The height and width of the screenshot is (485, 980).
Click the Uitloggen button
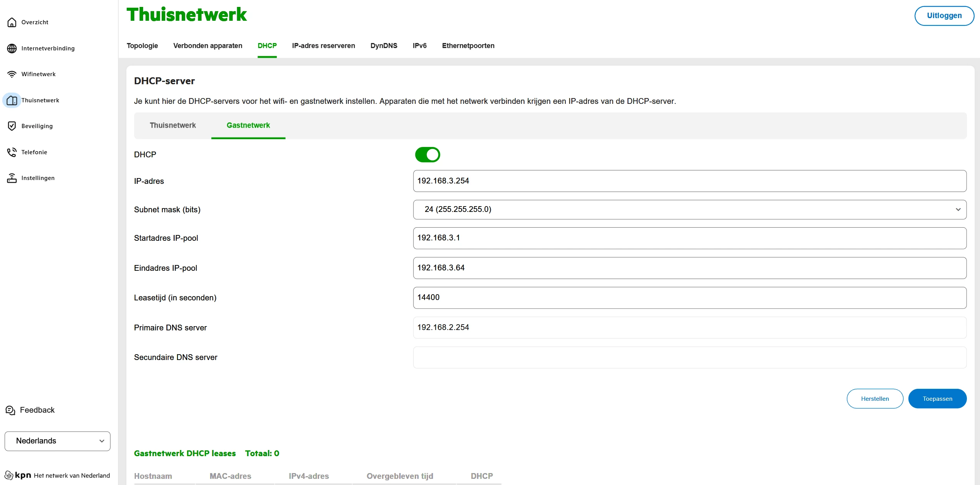[x=944, y=16]
